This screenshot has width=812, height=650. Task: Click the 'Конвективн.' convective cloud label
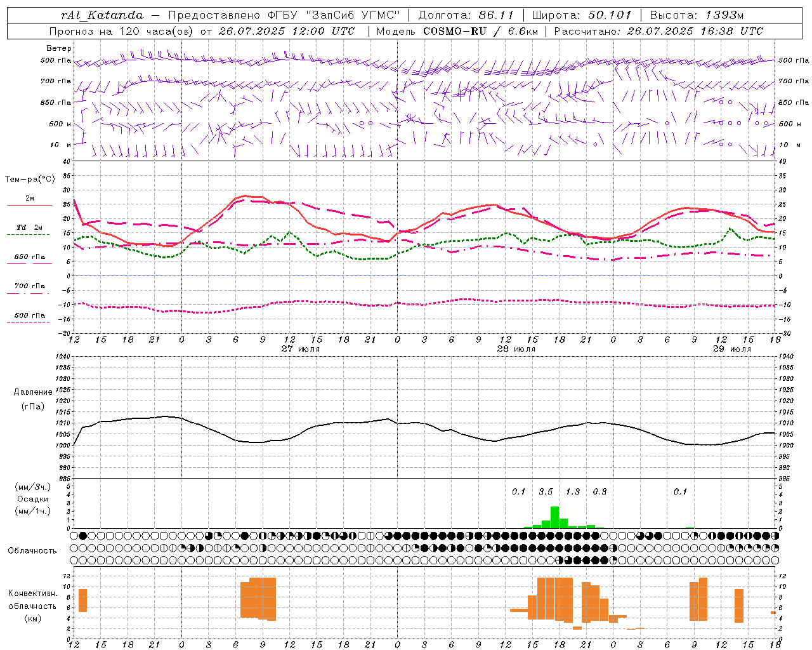33,594
